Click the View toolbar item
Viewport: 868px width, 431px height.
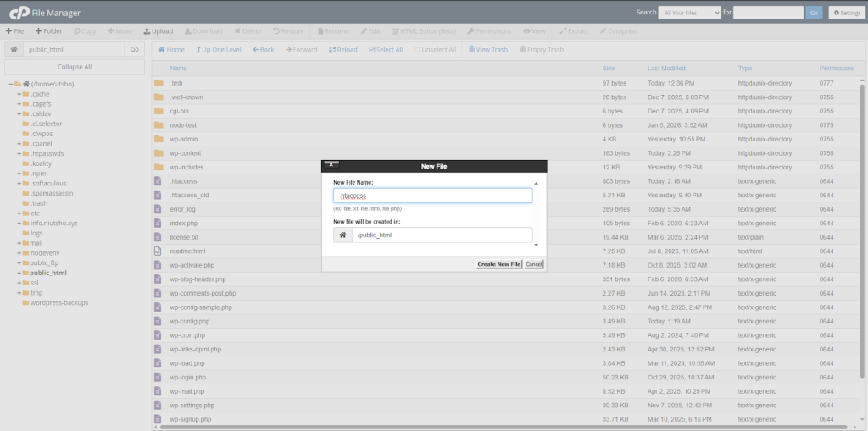coord(534,31)
